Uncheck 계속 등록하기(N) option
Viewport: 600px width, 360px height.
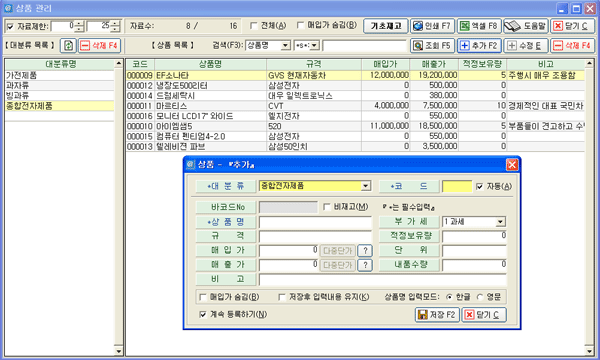[203, 314]
